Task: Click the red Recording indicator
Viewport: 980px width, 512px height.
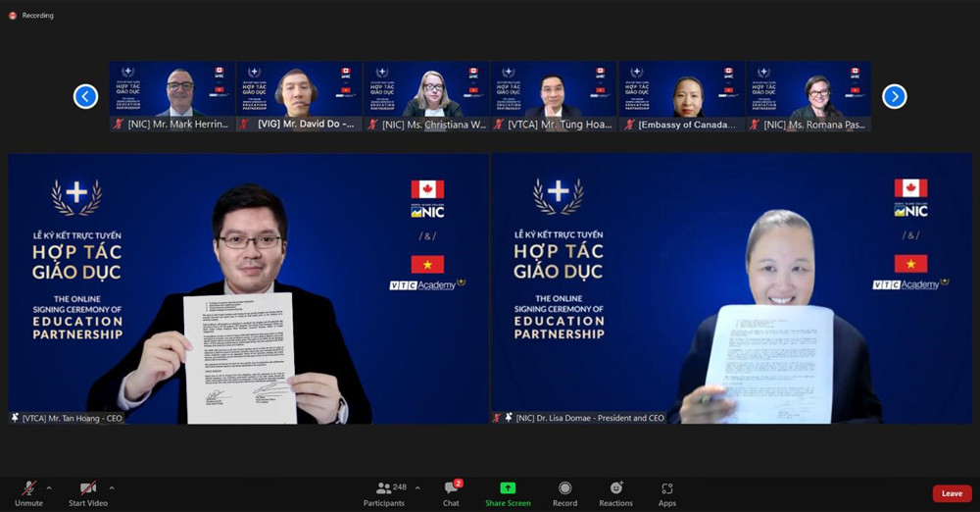Action: click(13, 16)
